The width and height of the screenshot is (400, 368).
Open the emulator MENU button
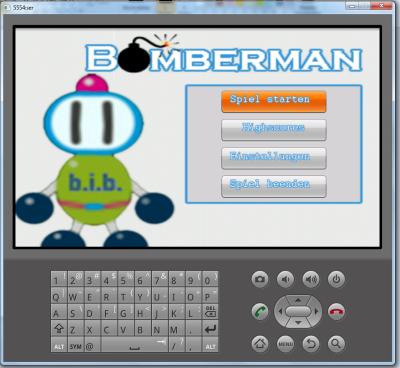click(x=285, y=343)
